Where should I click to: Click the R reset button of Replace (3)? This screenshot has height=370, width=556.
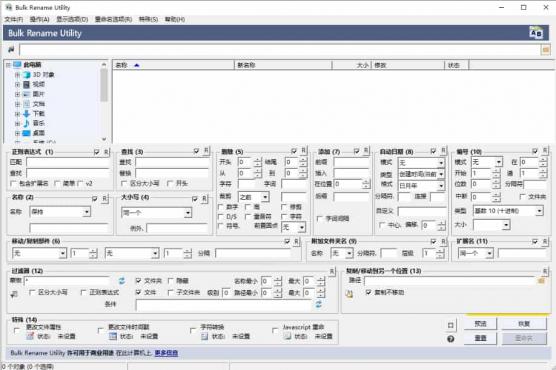(206, 151)
